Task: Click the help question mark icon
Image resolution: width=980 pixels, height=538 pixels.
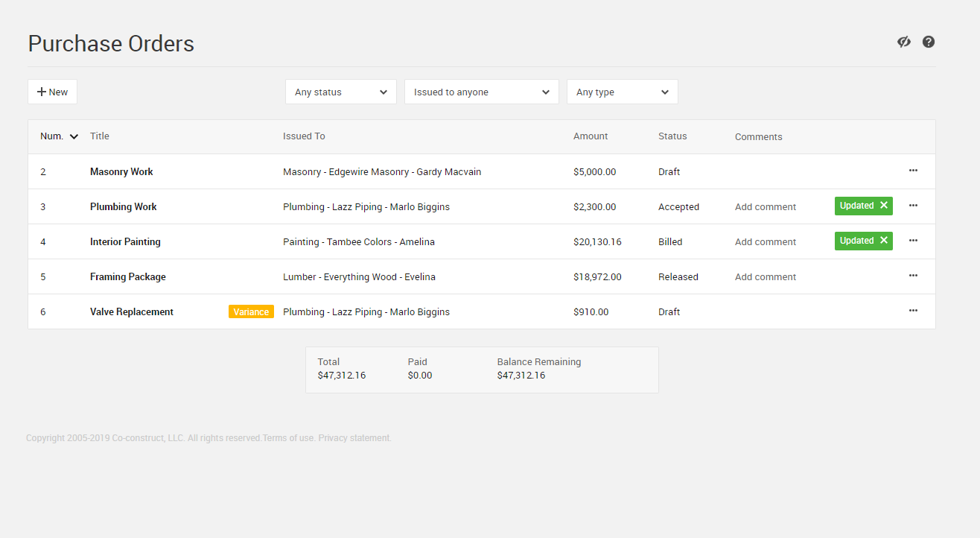Action: pyautogui.click(x=929, y=42)
